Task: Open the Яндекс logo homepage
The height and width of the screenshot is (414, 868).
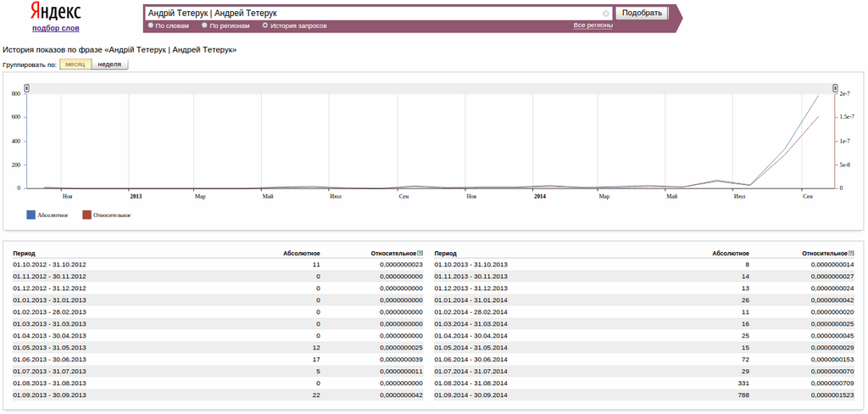Action: [x=55, y=12]
